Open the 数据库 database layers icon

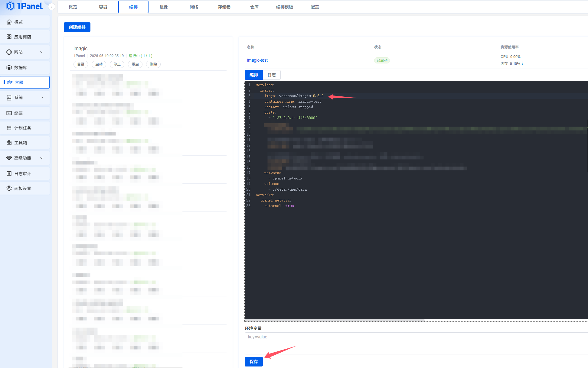9,68
